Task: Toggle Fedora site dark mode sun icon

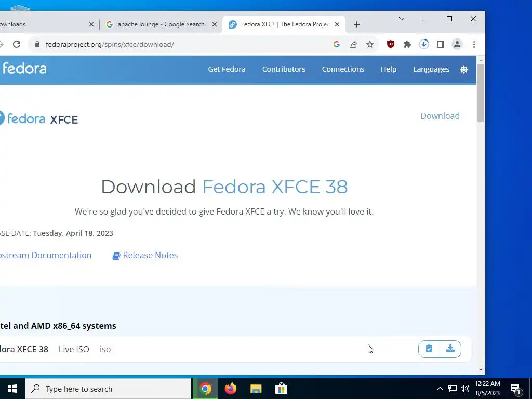Action: 464,70
